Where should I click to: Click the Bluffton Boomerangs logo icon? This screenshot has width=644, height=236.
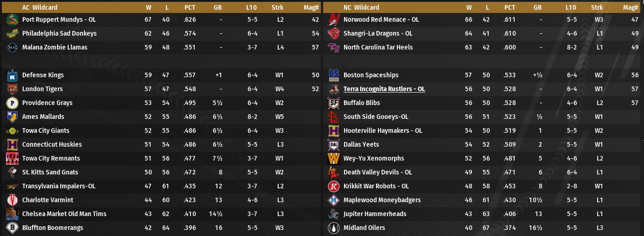click(13, 228)
